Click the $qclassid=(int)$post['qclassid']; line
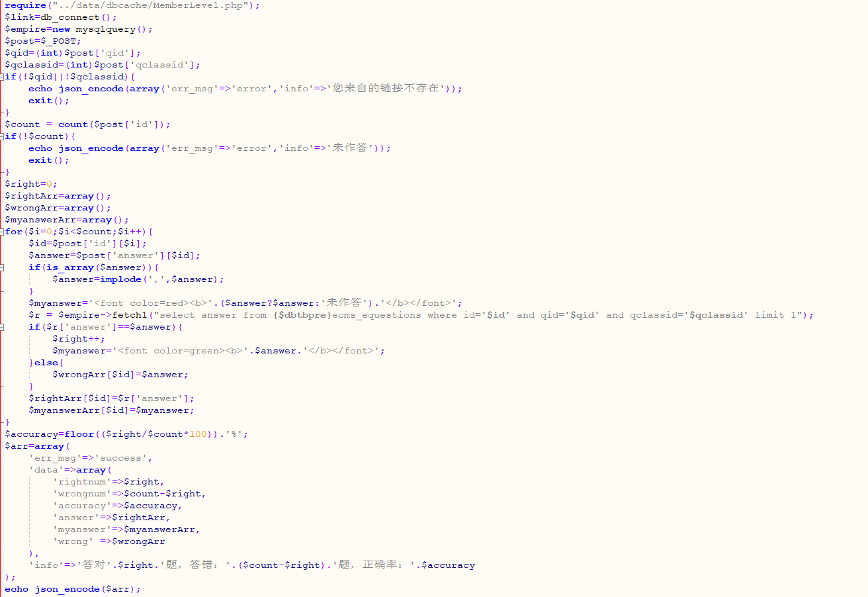Viewport: 868px width, 597px height. 103,65
